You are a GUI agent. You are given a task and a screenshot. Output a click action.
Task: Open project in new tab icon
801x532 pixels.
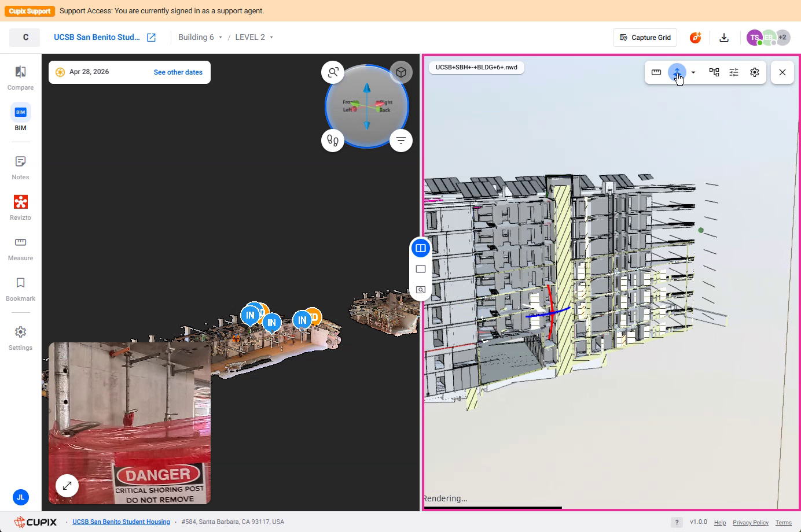click(151, 38)
